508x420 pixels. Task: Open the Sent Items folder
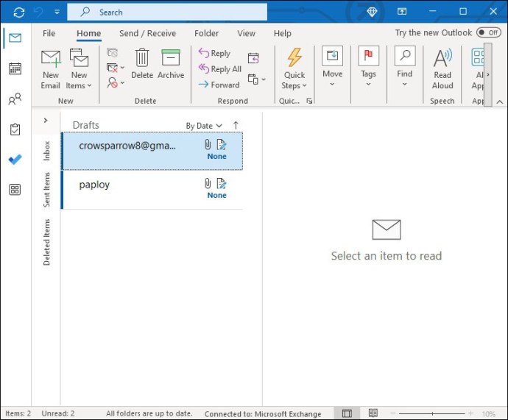46,190
